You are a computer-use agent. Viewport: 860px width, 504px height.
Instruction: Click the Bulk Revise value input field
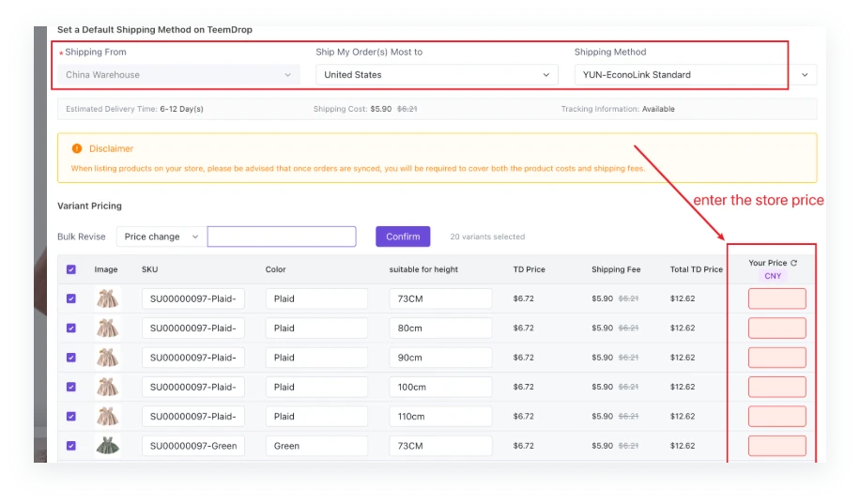[x=282, y=237]
